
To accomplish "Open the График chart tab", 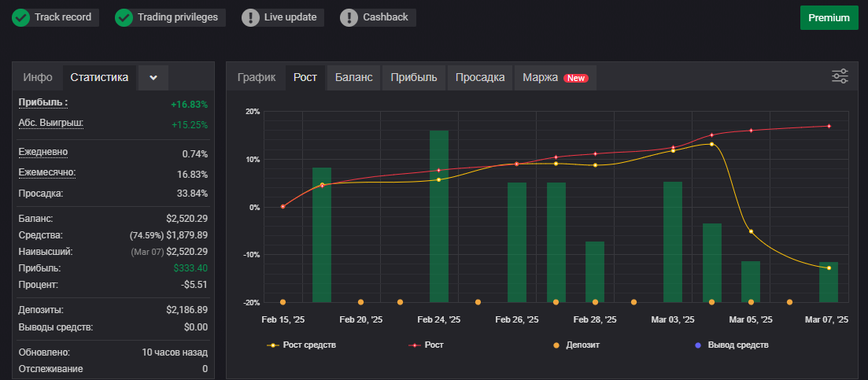I will (x=257, y=77).
